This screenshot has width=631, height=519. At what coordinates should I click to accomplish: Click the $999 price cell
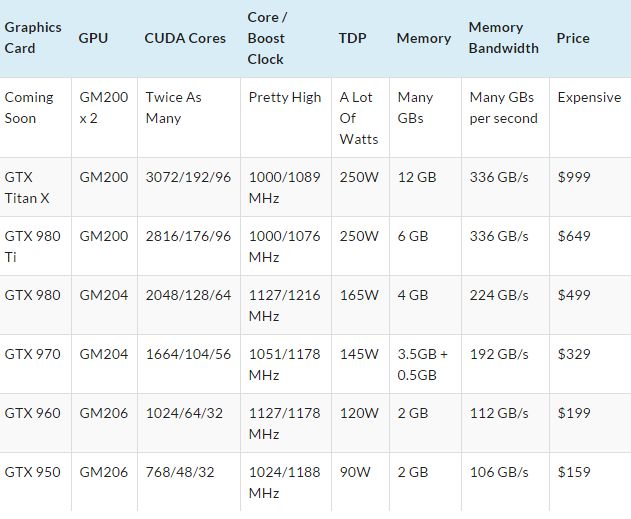574,177
